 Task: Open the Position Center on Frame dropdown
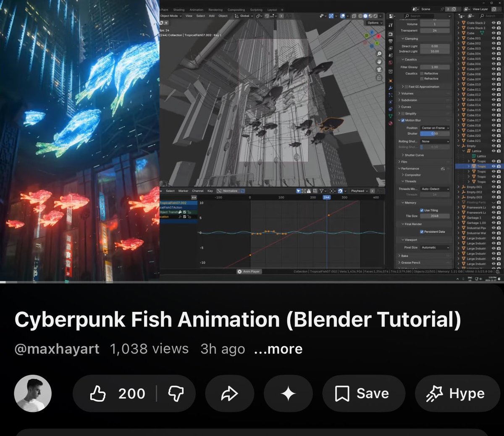coord(435,128)
